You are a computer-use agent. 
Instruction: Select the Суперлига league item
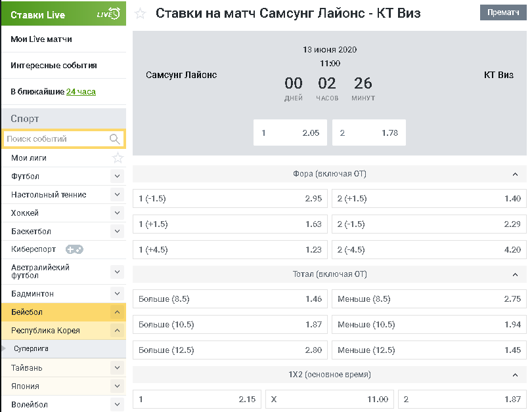click(32, 348)
